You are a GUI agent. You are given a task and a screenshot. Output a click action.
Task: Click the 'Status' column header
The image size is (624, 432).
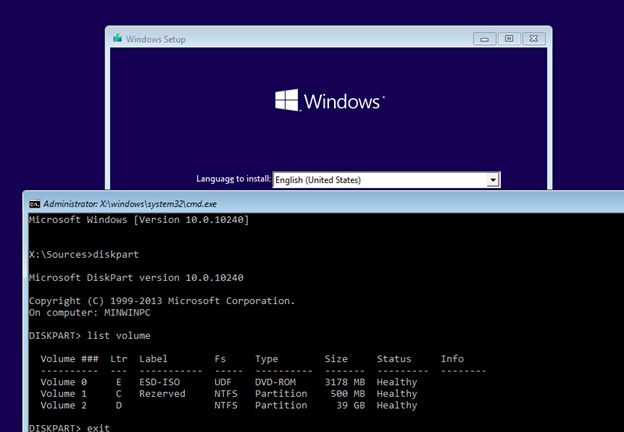point(394,359)
